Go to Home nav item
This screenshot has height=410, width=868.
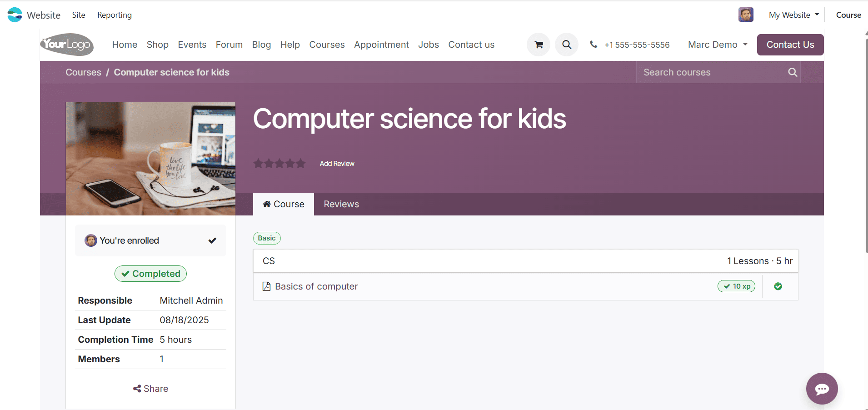click(x=125, y=45)
